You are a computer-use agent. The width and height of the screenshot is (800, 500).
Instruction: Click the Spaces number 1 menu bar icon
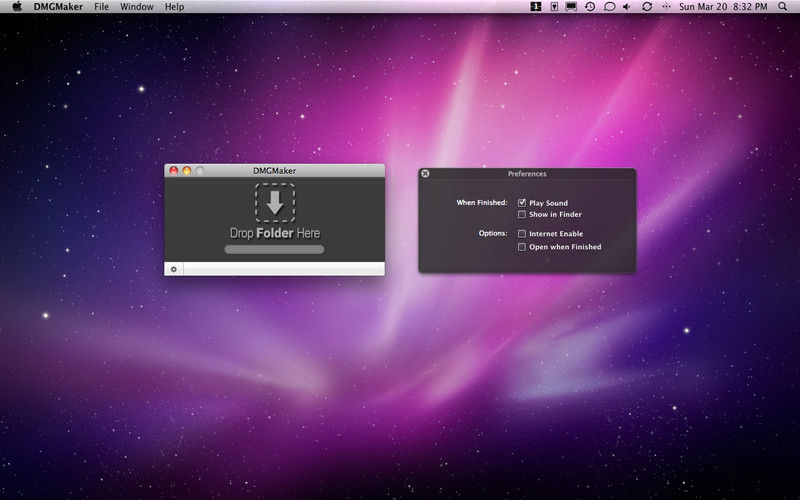pyautogui.click(x=536, y=7)
